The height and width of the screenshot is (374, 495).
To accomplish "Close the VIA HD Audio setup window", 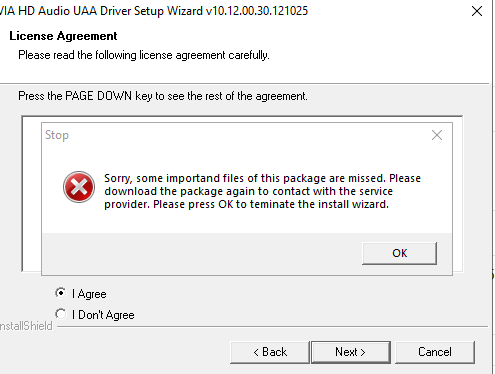I will coord(477,11).
